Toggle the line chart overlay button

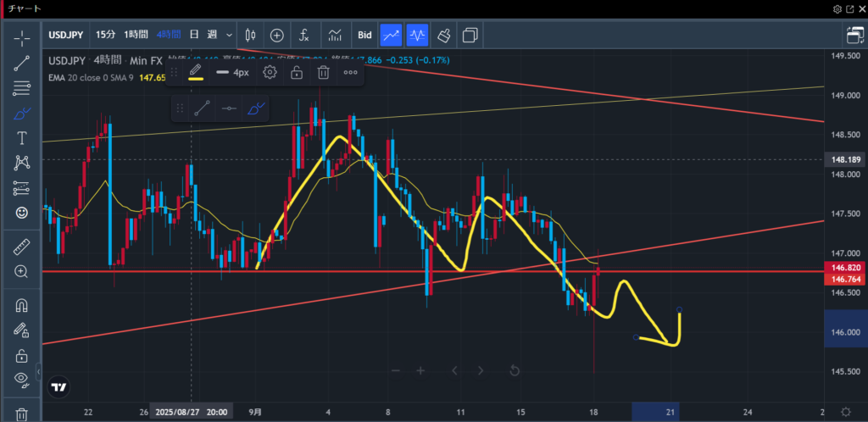391,36
